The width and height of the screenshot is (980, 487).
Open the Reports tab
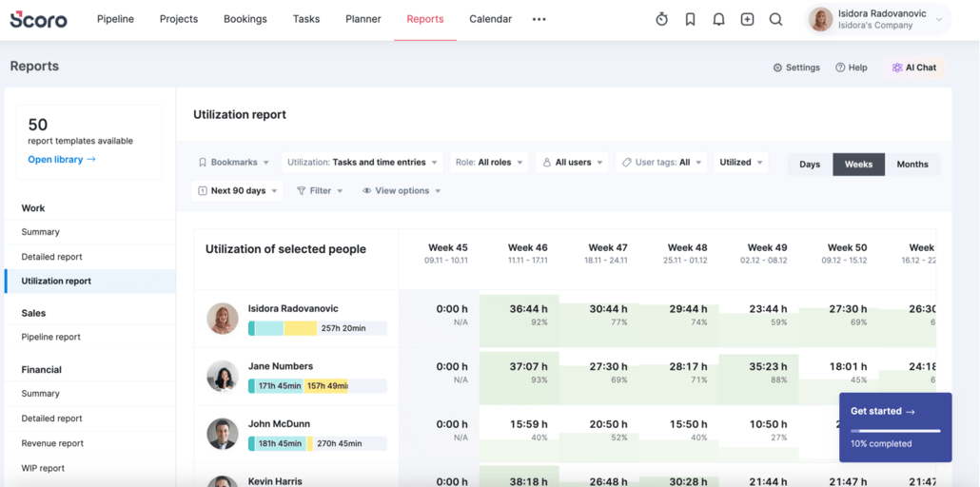pyautogui.click(x=425, y=19)
